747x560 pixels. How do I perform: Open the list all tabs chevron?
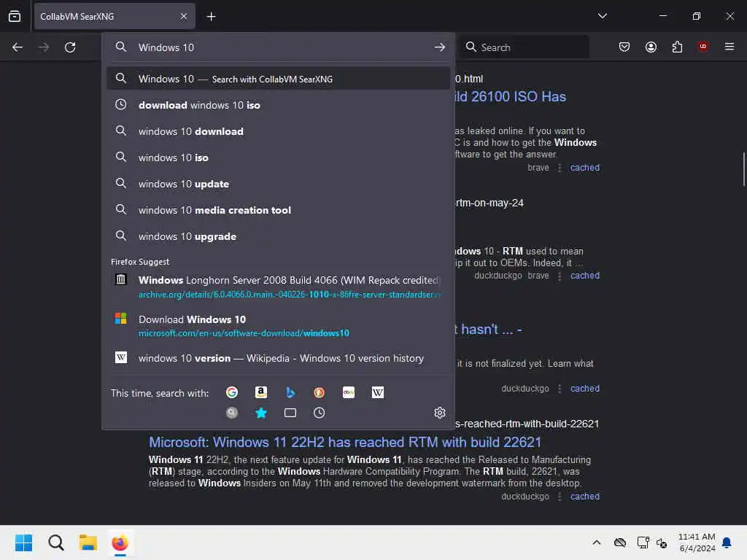(x=603, y=16)
